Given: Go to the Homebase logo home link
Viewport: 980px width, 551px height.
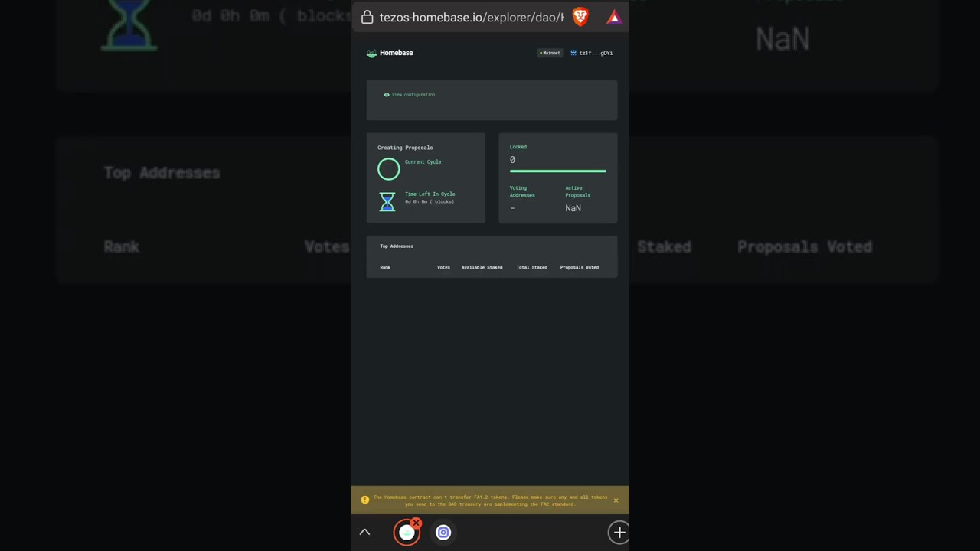Looking at the screenshot, I should [390, 53].
